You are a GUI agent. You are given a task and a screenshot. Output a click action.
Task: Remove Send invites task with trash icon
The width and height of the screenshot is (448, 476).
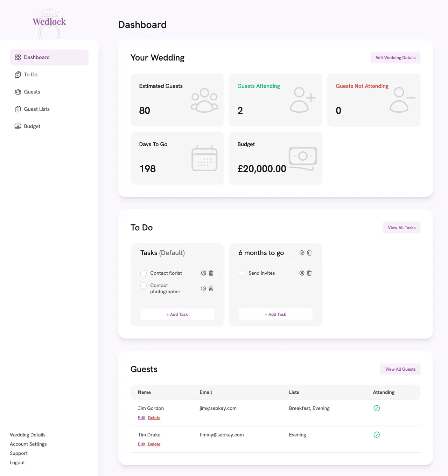pyautogui.click(x=309, y=273)
